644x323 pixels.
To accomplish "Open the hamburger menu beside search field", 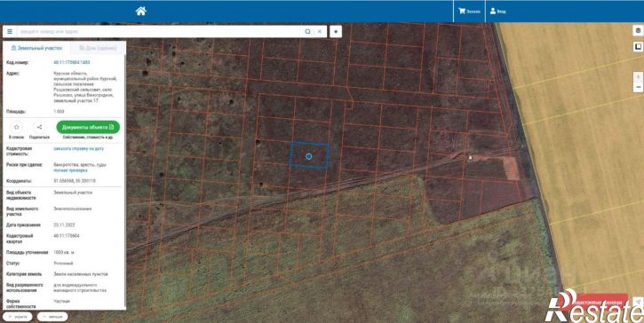I will coord(10,32).
